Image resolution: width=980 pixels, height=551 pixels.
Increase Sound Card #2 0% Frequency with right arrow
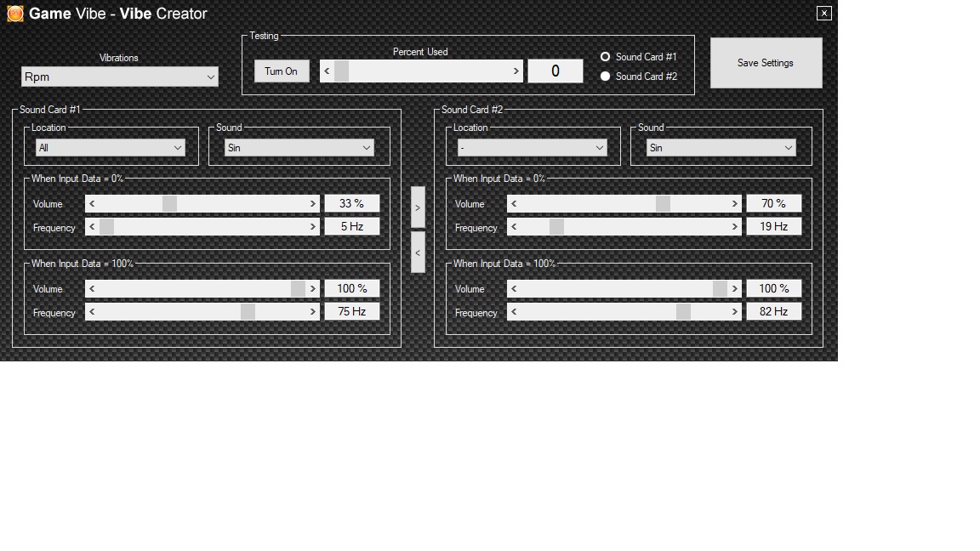pos(734,227)
